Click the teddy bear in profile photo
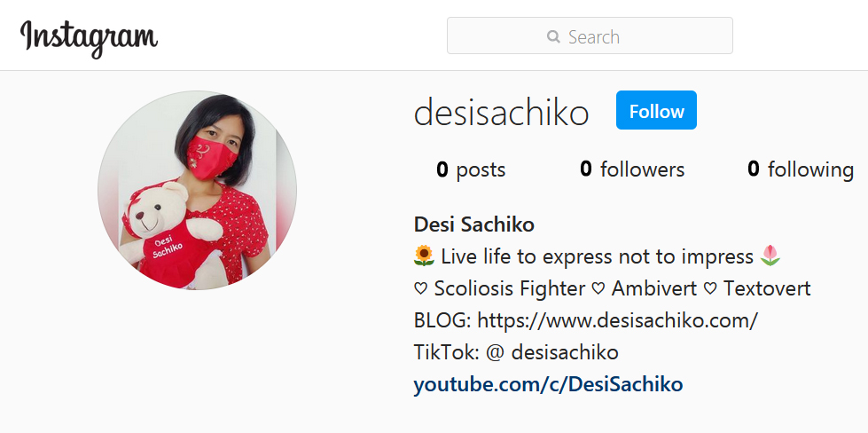Image resolution: width=868 pixels, height=433 pixels. pyautogui.click(x=176, y=235)
